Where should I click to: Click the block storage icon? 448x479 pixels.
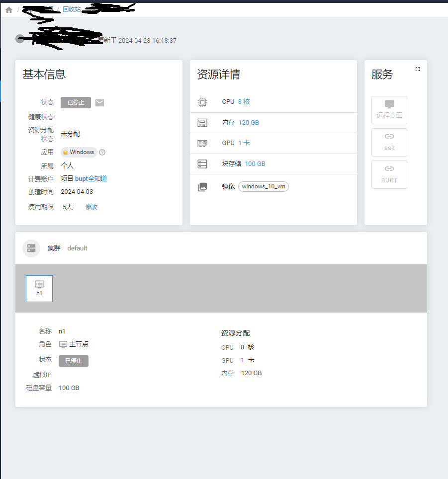tap(202, 164)
